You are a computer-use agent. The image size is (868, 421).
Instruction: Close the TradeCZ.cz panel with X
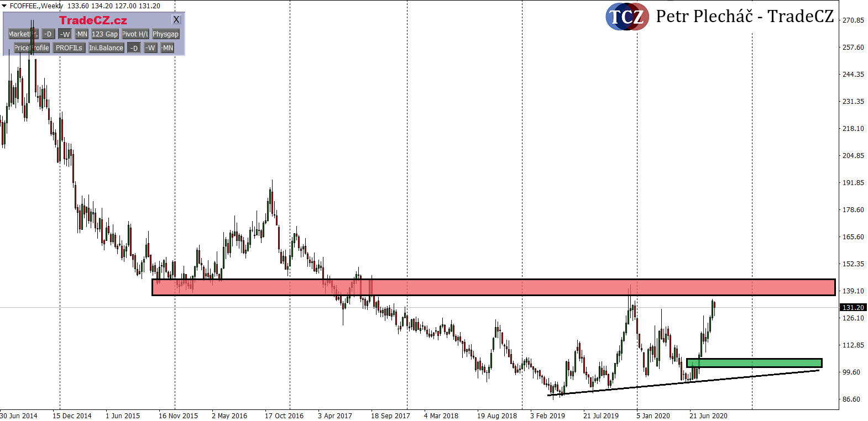click(176, 20)
